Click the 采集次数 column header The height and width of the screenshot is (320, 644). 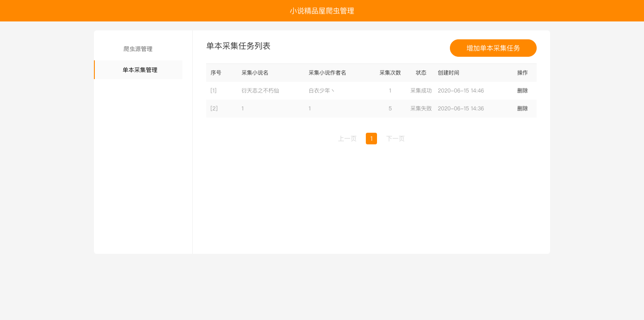[390, 72]
